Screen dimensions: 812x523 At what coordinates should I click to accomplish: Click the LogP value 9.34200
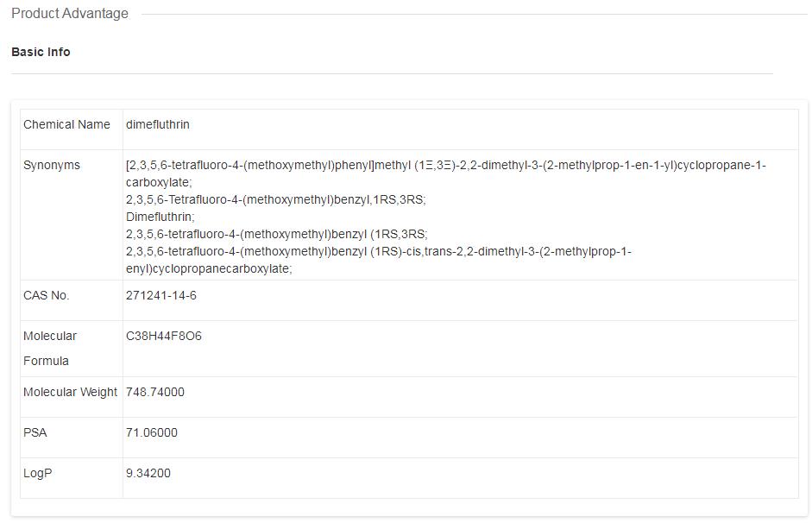(148, 473)
